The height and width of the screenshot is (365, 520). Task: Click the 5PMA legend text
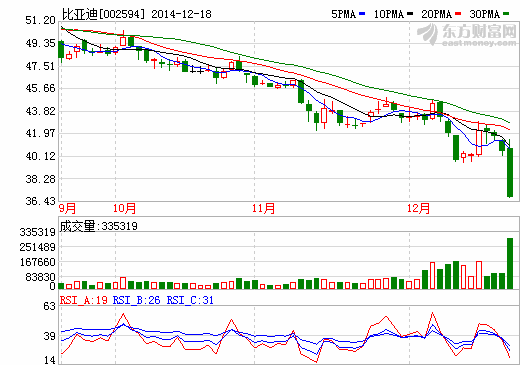coord(344,14)
